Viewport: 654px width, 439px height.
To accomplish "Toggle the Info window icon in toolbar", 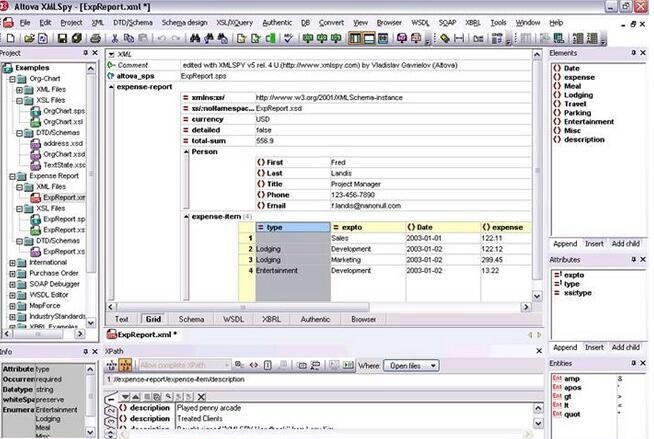I will tap(369, 38).
